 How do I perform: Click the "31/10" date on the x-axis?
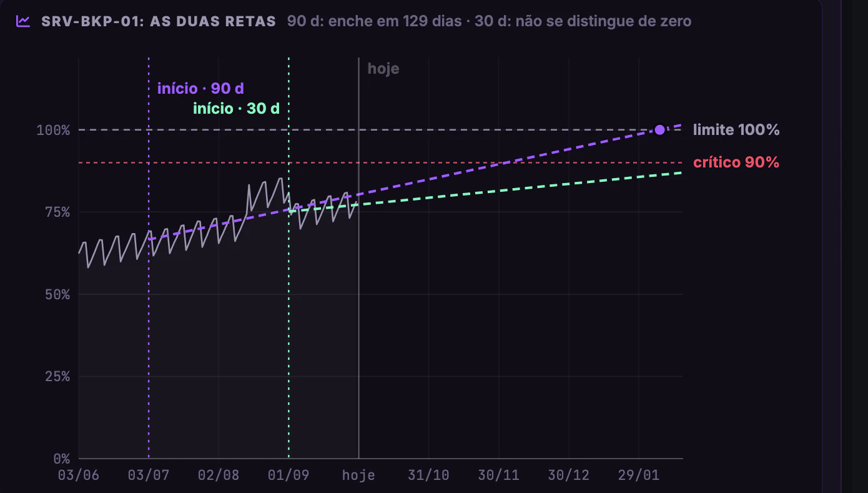[x=428, y=476]
